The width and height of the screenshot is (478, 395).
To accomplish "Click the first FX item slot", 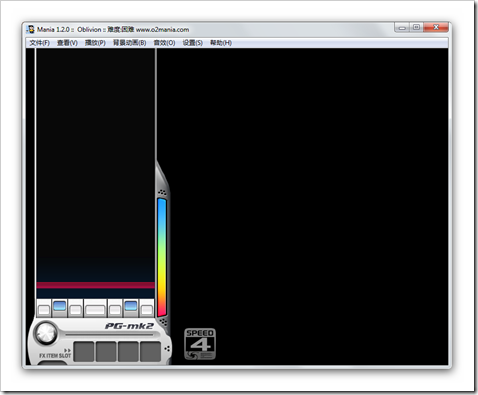I will pyautogui.click(x=84, y=351).
